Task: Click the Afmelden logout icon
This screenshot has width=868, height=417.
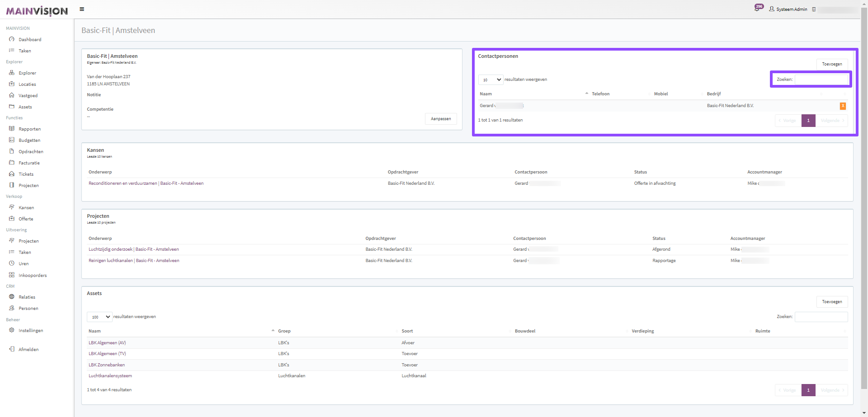Action: (x=12, y=349)
